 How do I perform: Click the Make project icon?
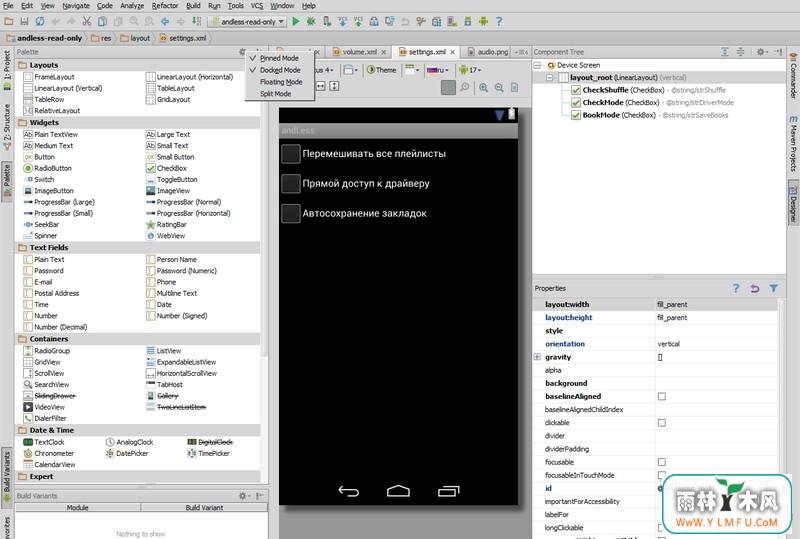click(x=196, y=21)
